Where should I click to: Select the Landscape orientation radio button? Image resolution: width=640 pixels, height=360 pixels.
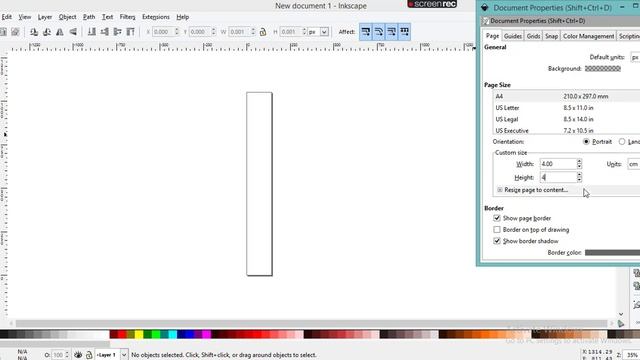[x=622, y=142]
